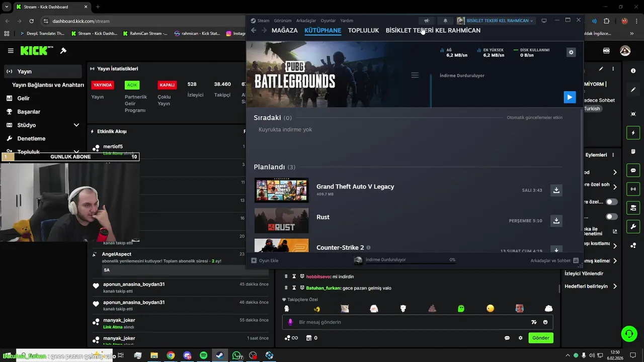Open the green support headset button
Viewport: 644px width, 362px height.
pos(628,333)
